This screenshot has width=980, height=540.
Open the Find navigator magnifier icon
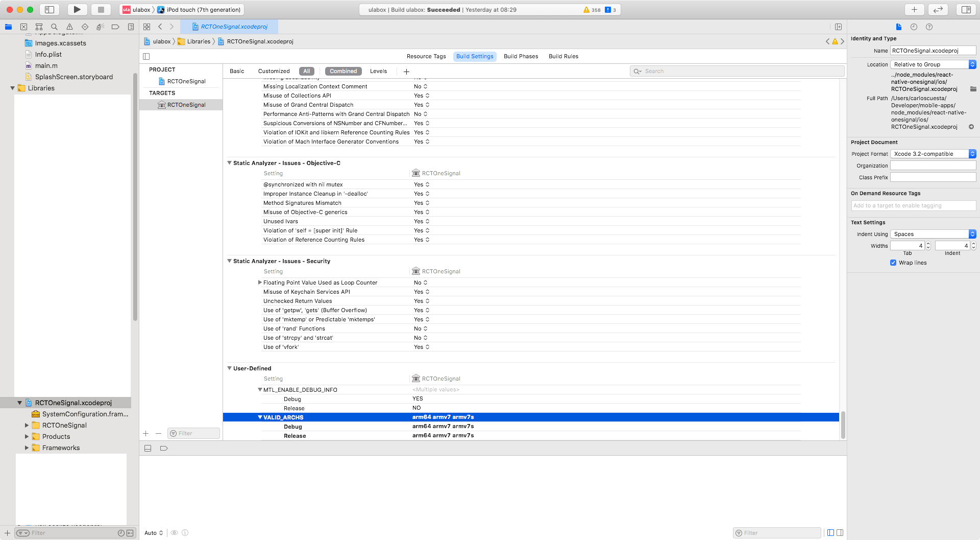pos(54,27)
